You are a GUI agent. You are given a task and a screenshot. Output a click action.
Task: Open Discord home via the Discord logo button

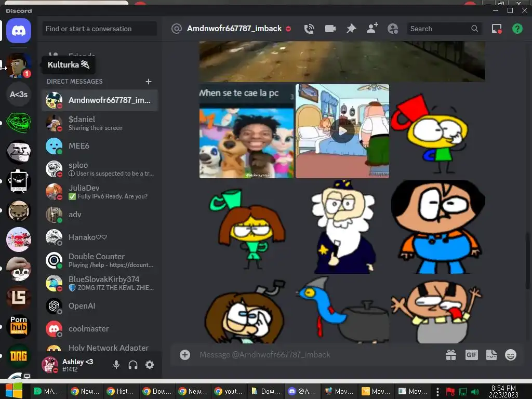(x=19, y=31)
